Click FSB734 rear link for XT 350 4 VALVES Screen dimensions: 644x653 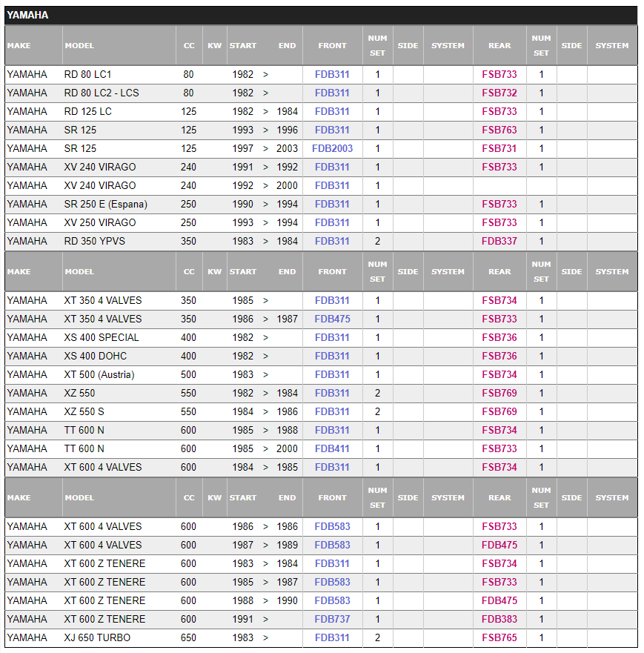tap(499, 300)
